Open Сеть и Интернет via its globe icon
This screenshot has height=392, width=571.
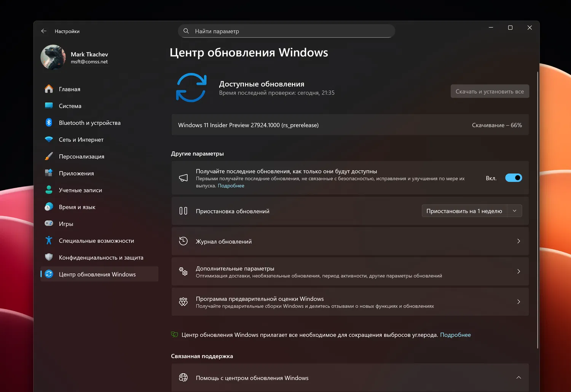(x=49, y=139)
